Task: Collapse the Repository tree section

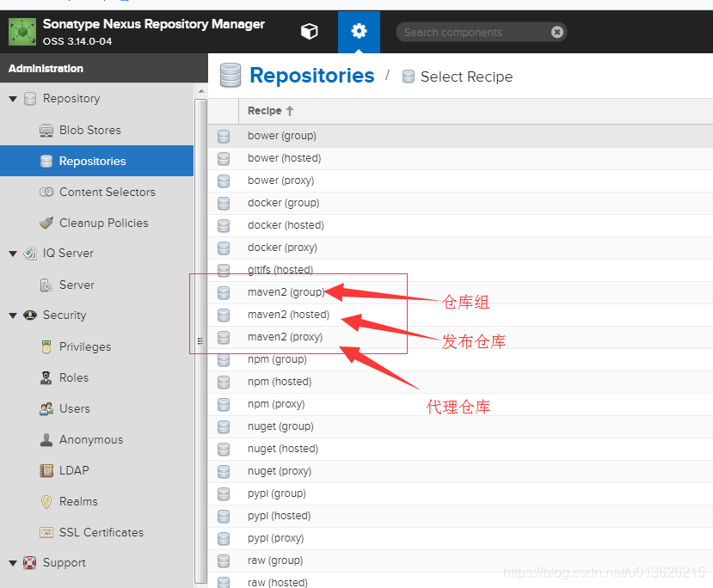Action: coord(13,99)
